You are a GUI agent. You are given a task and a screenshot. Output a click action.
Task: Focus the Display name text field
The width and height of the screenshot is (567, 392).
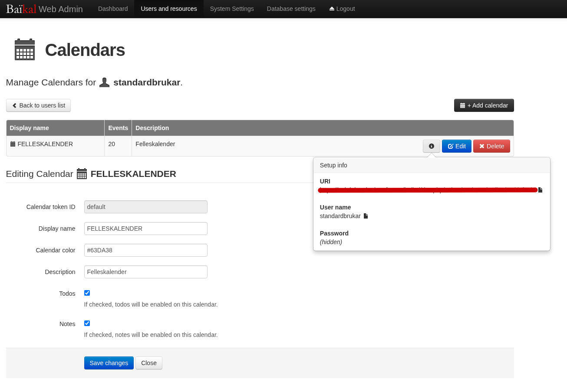(x=145, y=229)
